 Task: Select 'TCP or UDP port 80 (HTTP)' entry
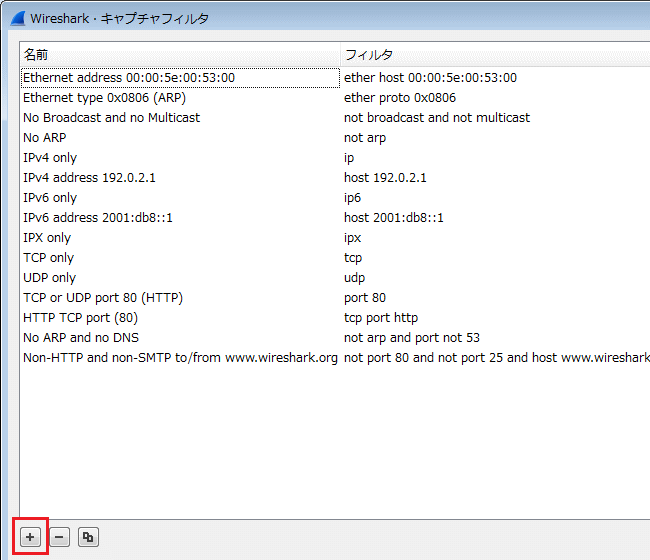(103, 298)
